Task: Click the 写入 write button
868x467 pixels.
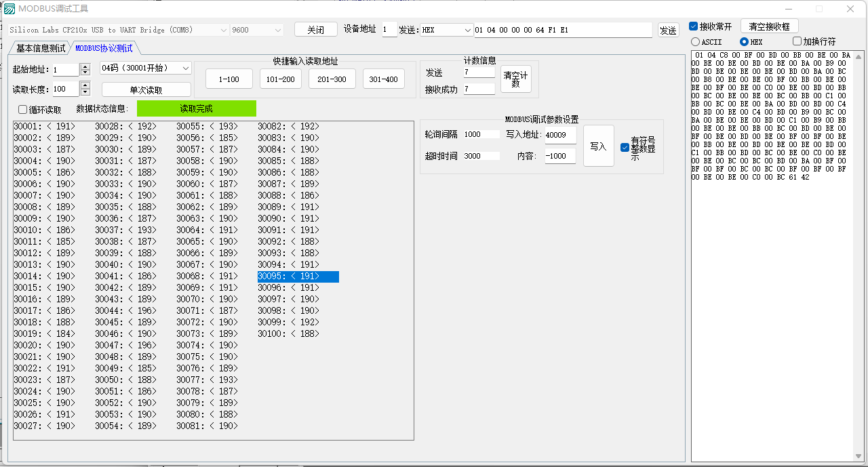Action: point(598,146)
